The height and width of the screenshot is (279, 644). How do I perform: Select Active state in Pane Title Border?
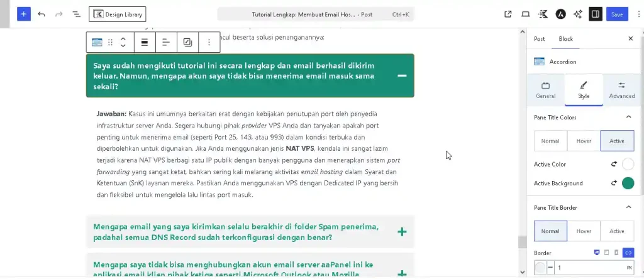tap(617, 231)
